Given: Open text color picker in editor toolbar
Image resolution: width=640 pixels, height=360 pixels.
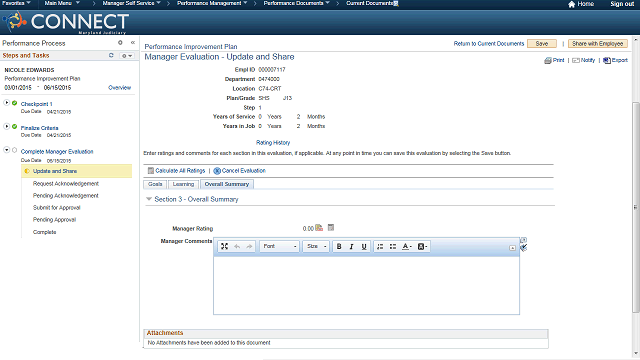Looking at the screenshot, I should pyautogui.click(x=407, y=247).
